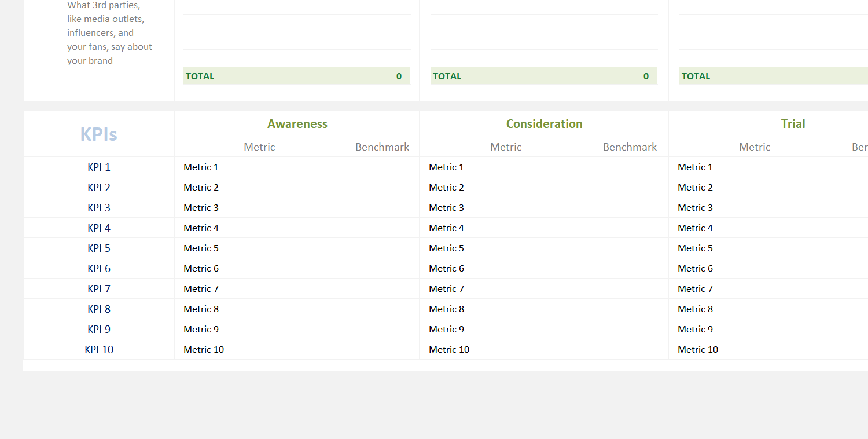Select the KPI 10 link

[x=99, y=349]
